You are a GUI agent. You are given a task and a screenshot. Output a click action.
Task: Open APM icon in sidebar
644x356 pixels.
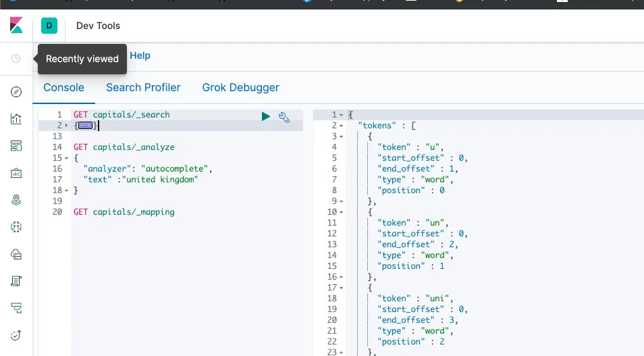click(16, 308)
